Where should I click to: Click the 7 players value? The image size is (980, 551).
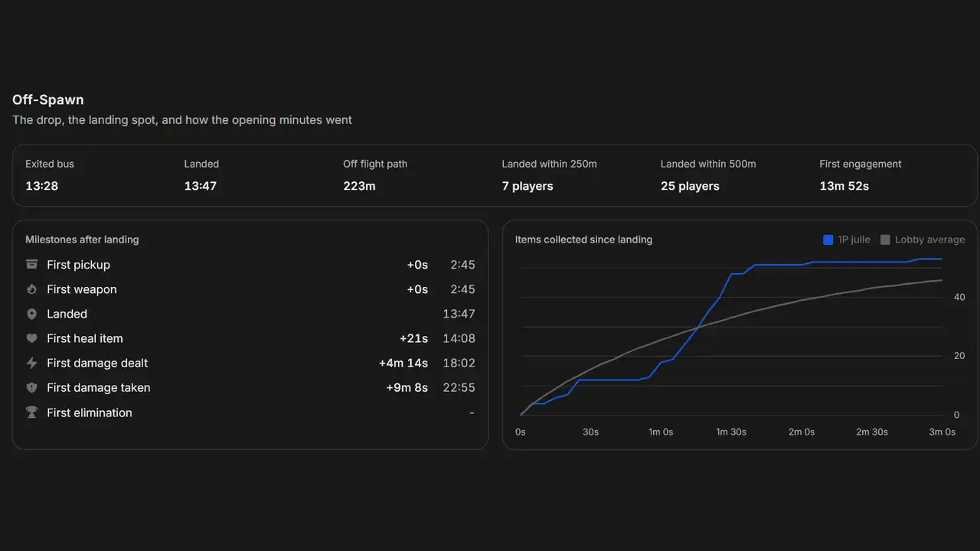pos(528,186)
